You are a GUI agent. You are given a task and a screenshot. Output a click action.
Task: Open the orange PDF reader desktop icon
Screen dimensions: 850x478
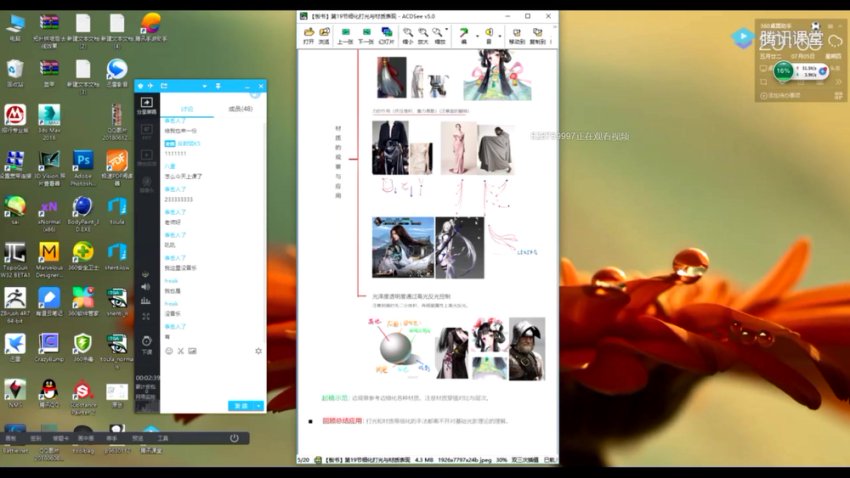click(x=117, y=168)
